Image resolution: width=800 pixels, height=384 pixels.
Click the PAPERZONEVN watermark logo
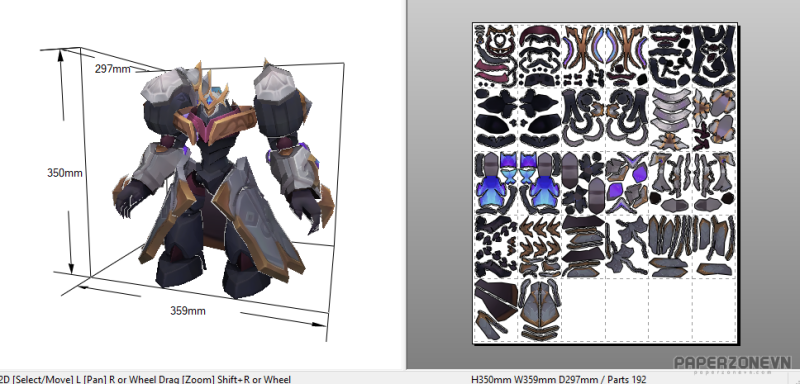(x=733, y=364)
